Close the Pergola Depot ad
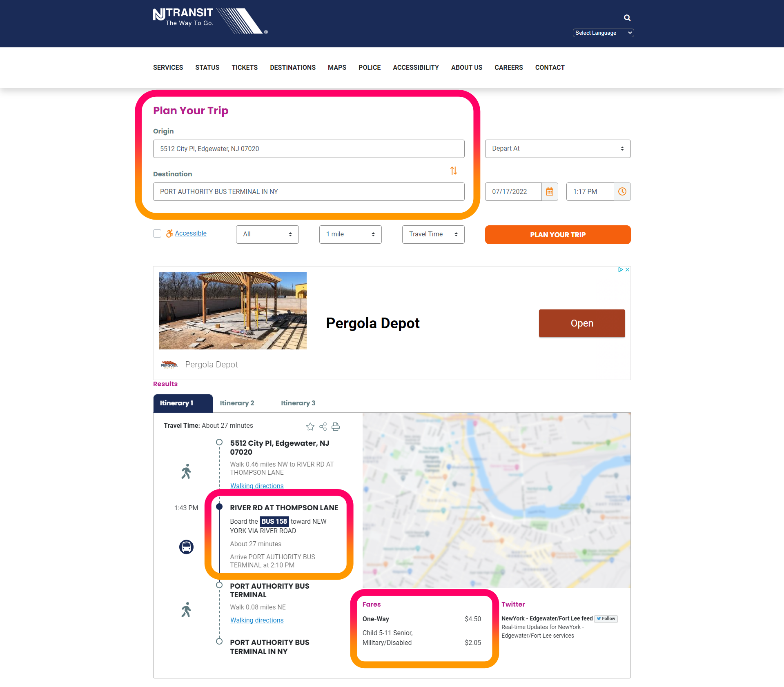Viewport: 784px width, 687px height. (x=628, y=270)
